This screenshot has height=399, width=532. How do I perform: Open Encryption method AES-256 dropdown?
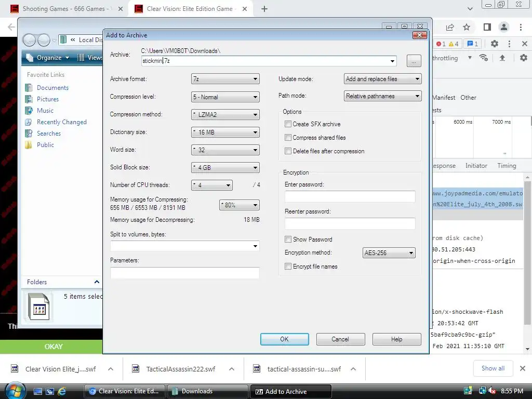pyautogui.click(x=389, y=253)
